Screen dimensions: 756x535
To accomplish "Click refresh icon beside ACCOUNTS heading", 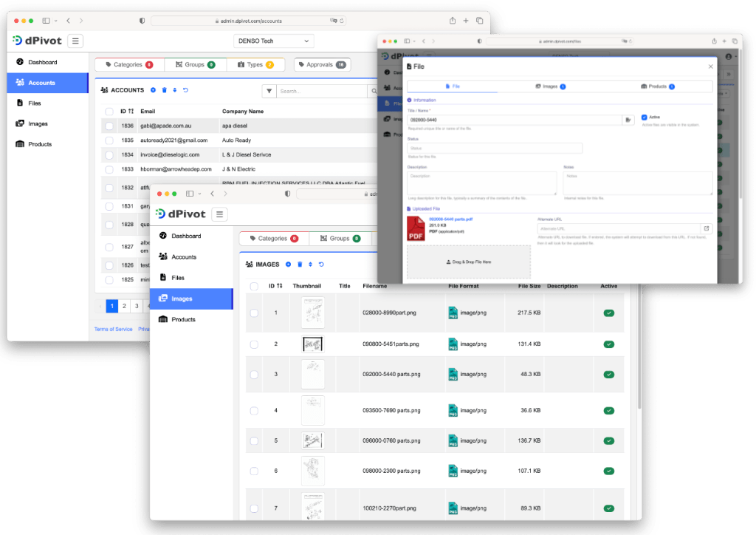I will [185, 90].
